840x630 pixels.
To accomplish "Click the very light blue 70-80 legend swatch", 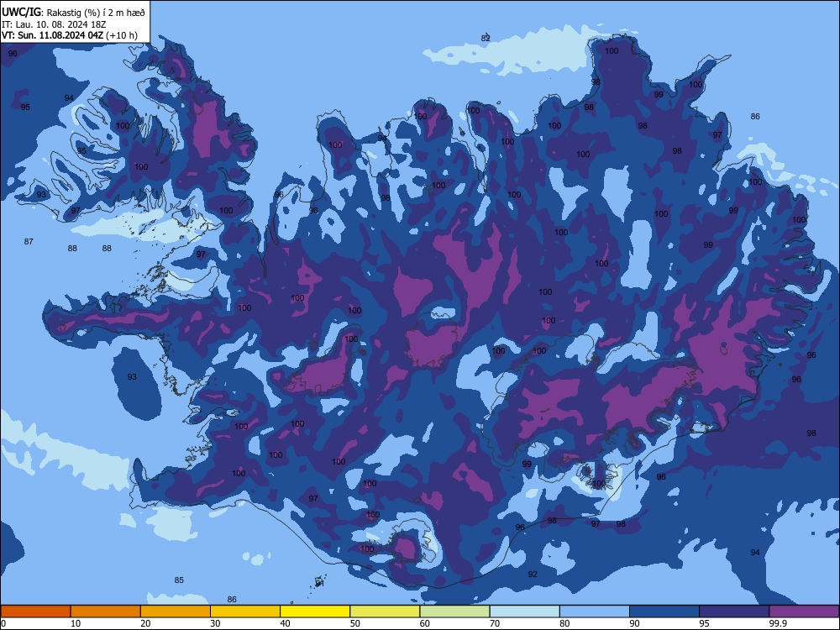I will click(524, 612).
